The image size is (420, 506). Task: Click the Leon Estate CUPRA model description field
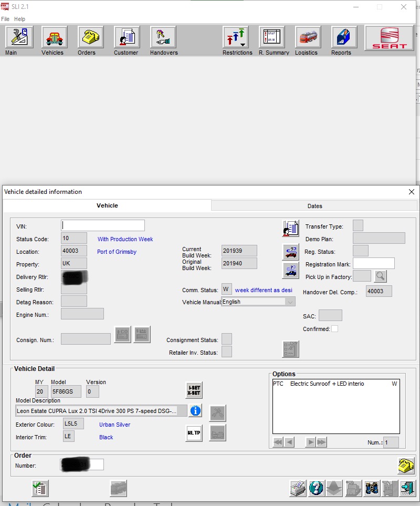click(101, 411)
